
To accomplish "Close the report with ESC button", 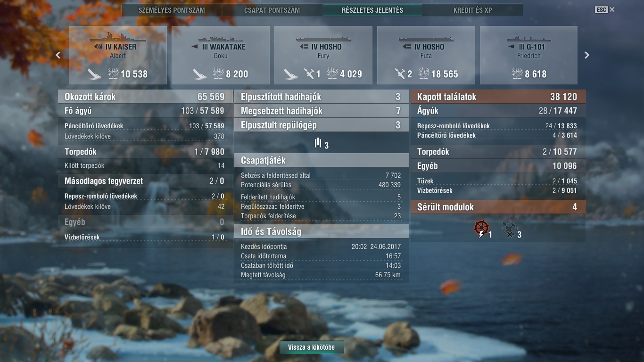I will [x=605, y=9].
